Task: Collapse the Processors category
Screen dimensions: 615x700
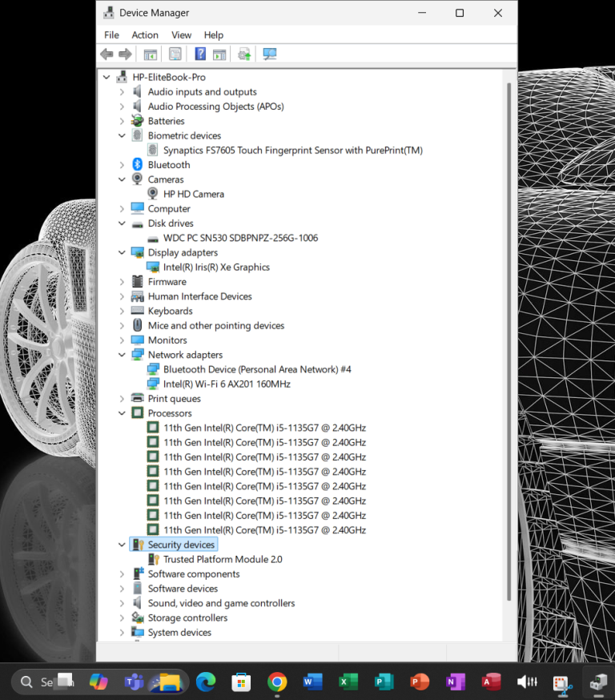Action: (x=122, y=413)
